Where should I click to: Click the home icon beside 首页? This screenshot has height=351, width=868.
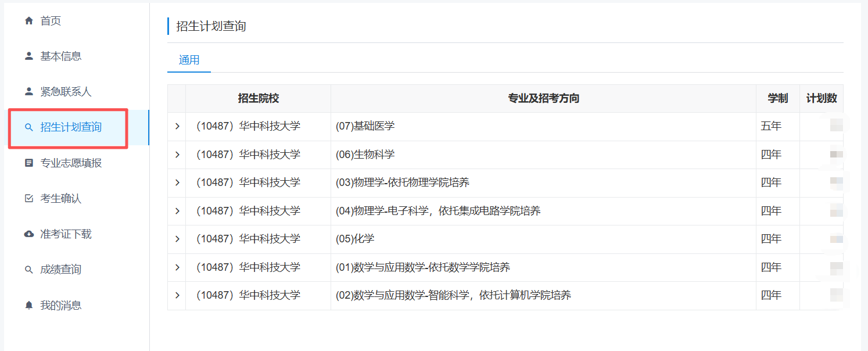(29, 21)
